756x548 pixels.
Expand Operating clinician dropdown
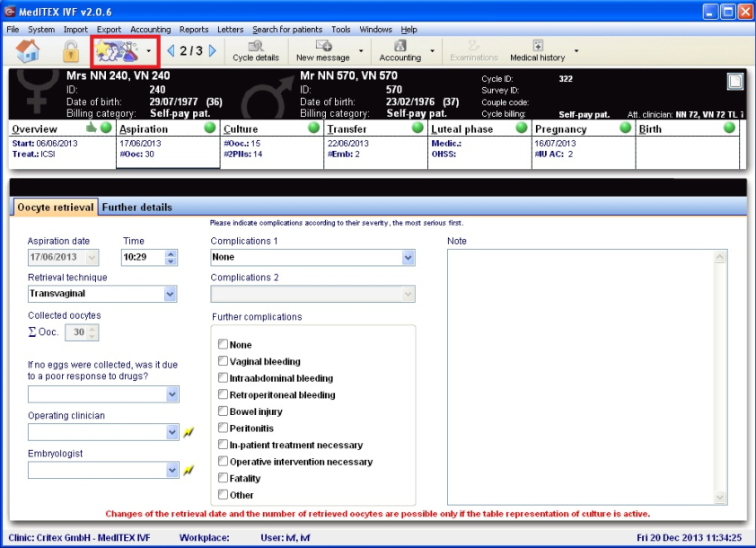coord(172,432)
